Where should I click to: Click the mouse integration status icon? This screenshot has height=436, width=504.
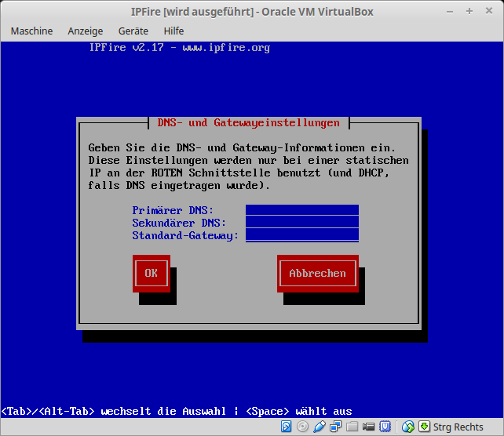[408, 427]
